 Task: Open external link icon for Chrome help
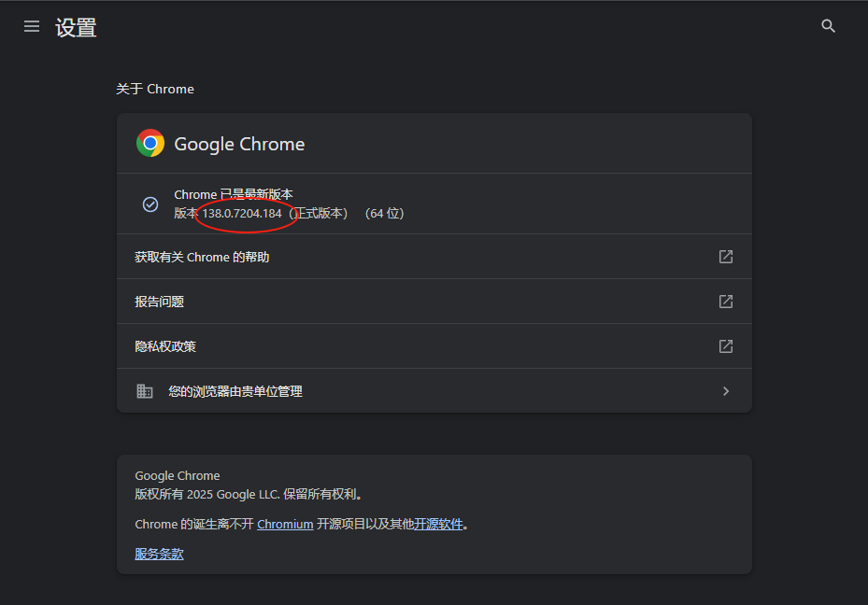[726, 257]
